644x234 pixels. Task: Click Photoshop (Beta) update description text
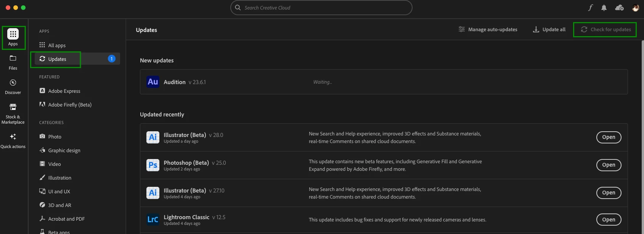point(395,165)
